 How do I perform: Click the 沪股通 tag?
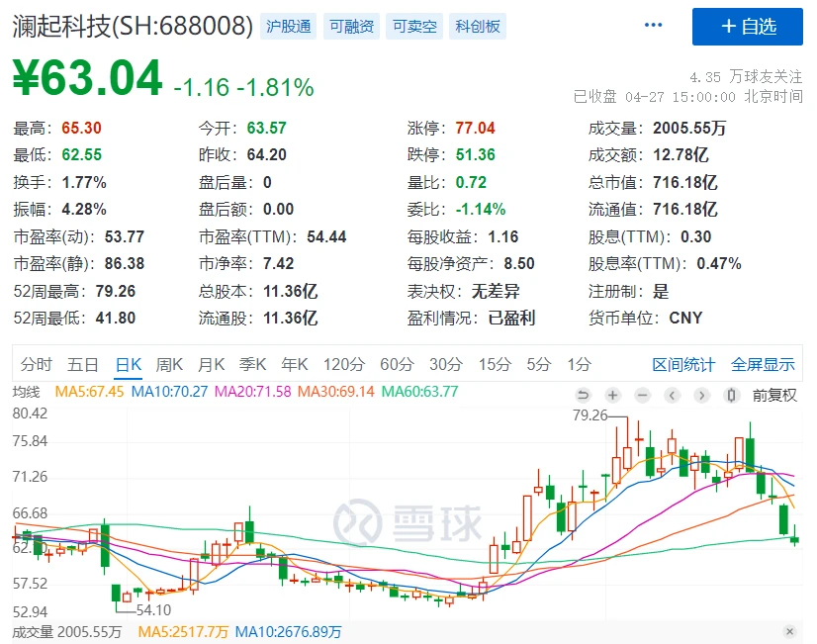pos(289,27)
